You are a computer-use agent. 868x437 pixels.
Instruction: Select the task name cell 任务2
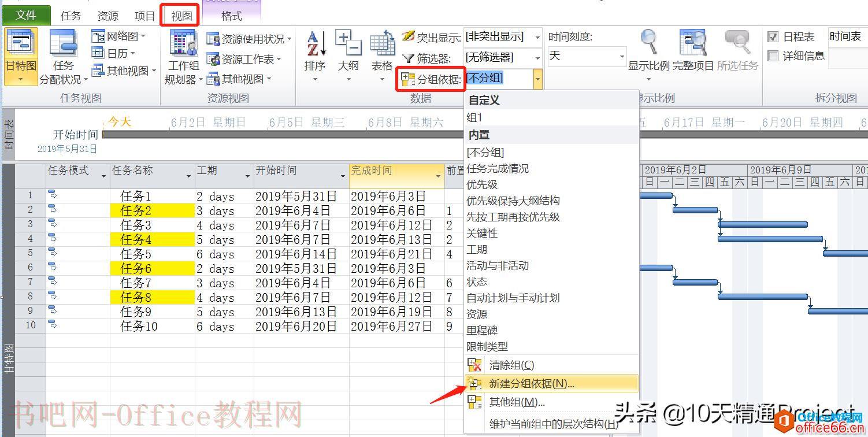153,211
